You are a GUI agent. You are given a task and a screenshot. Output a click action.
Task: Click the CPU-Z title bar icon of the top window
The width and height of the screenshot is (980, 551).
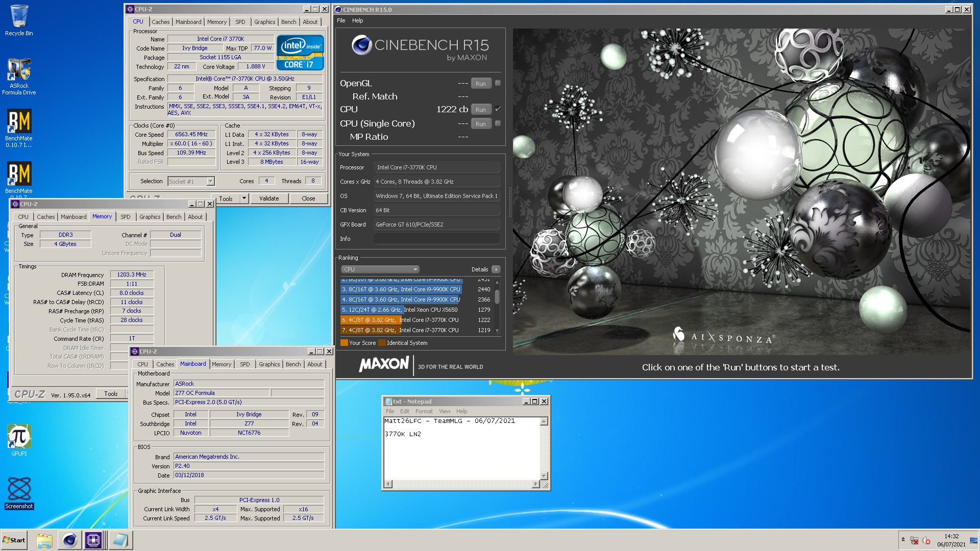[x=130, y=9]
